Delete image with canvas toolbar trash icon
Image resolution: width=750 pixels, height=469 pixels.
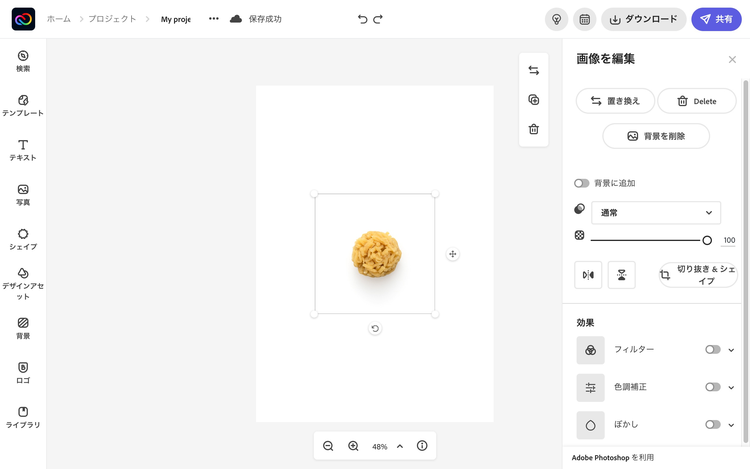(x=534, y=129)
